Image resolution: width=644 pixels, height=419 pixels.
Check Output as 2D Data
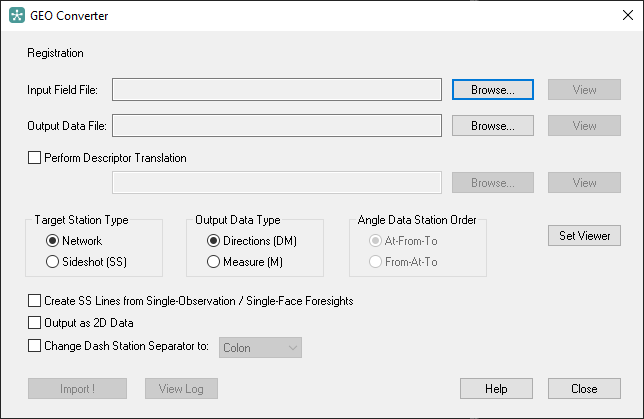coord(34,323)
